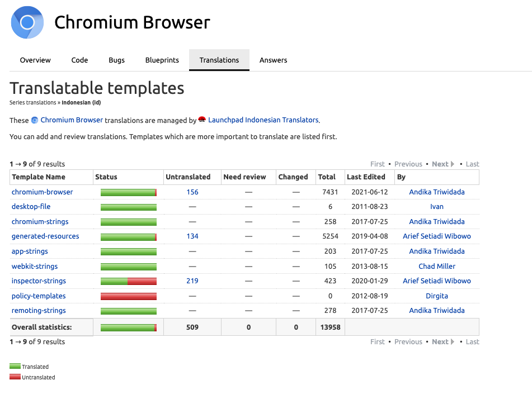Click the Overall statistics progress bar

pos(129,328)
